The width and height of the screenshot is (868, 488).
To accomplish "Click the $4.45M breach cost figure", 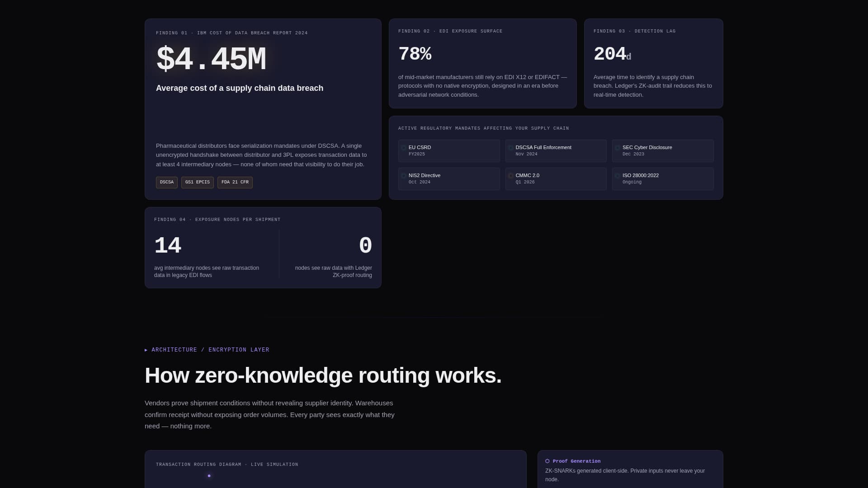I will point(211,59).
